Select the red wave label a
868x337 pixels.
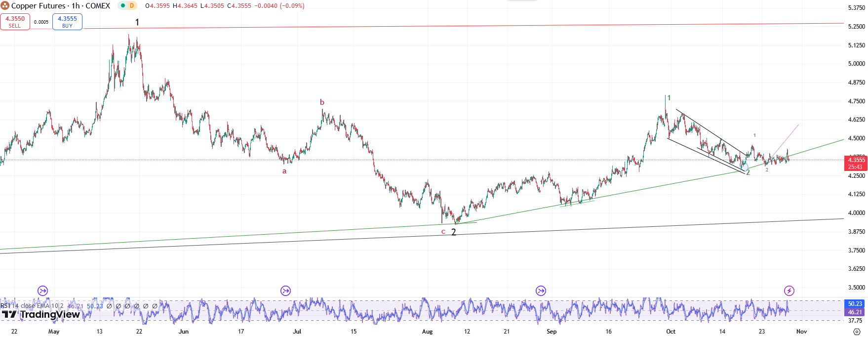pos(284,171)
